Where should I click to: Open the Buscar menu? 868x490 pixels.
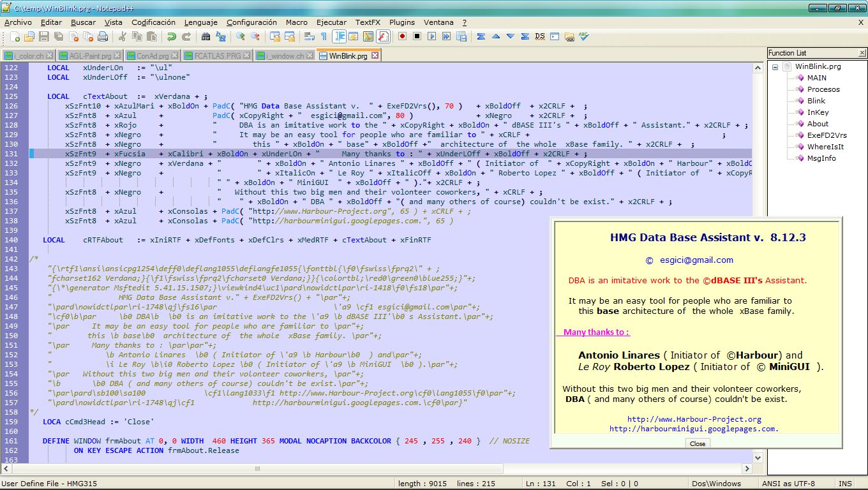click(x=83, y=22)
